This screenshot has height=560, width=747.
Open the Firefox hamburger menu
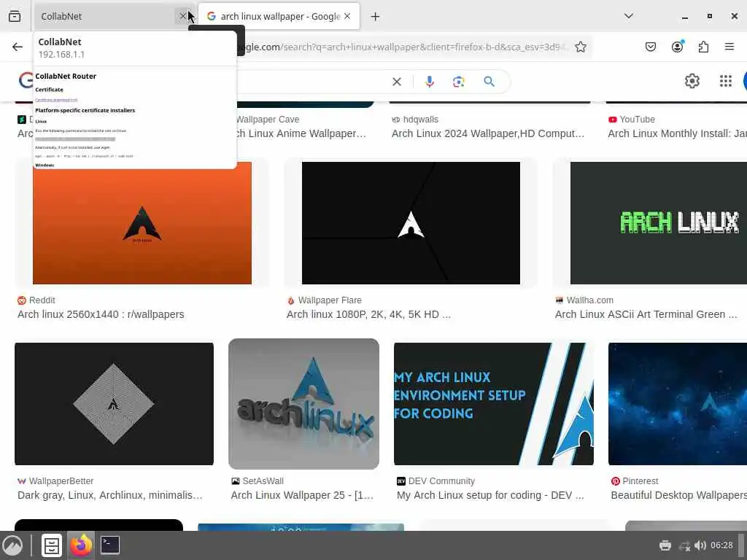click(x=729, y=47)
